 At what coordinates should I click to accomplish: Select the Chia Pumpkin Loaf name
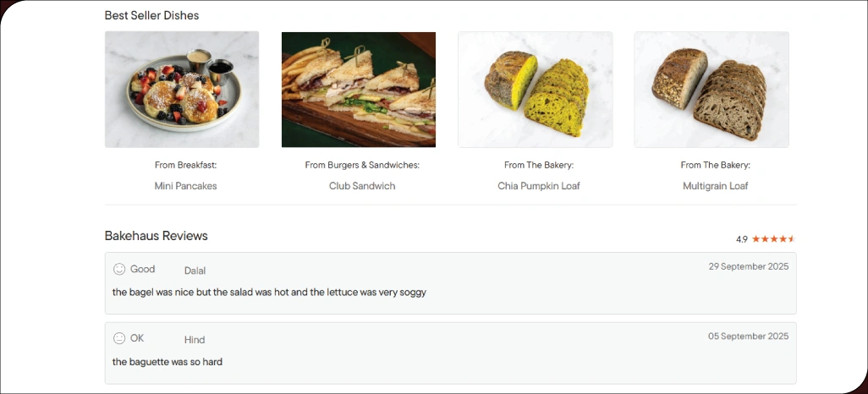[x=539, y=186]
